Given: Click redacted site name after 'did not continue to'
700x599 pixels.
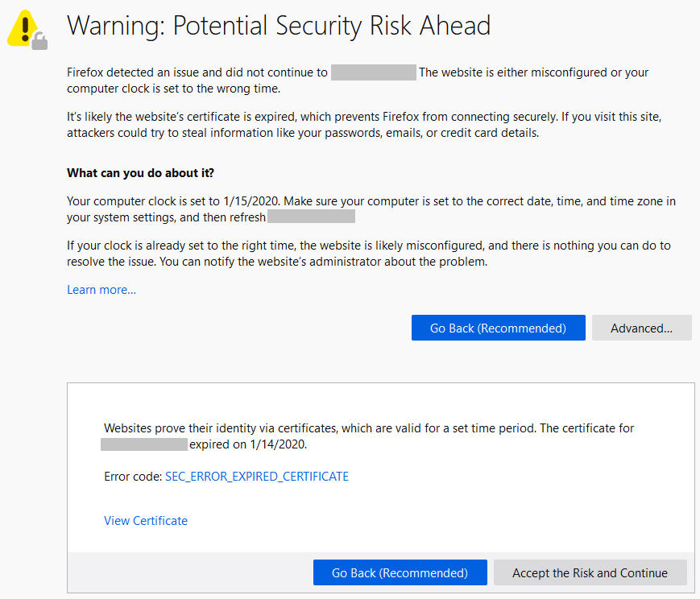Looking at the screenshot, I should [373, 72].
